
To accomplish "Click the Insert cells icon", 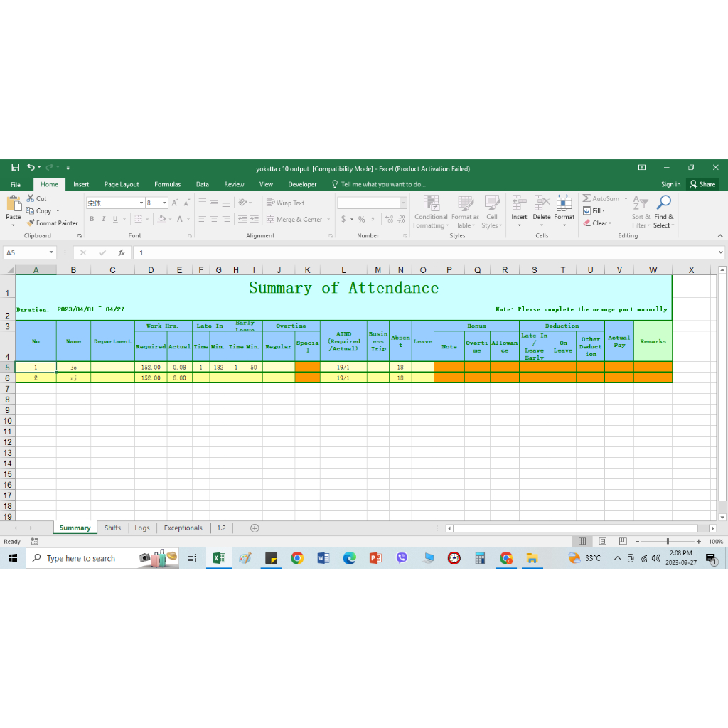I will coord(519,203).
